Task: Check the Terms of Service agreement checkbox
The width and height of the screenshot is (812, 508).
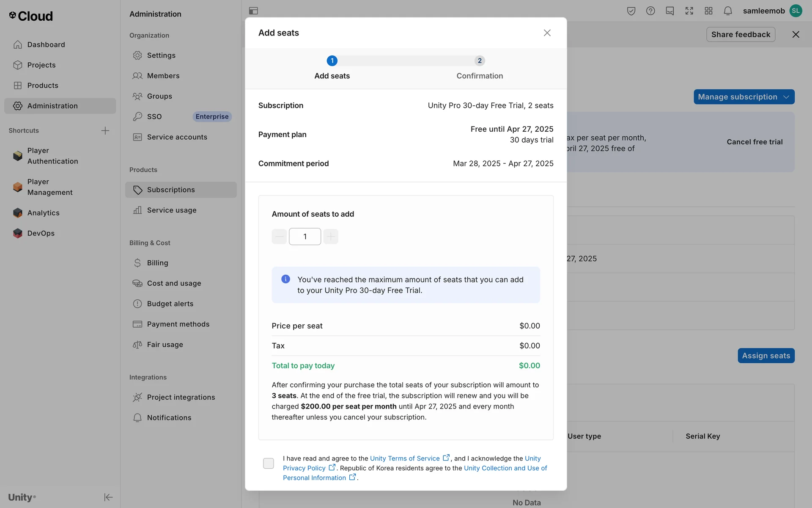Action: pos(269,463)
